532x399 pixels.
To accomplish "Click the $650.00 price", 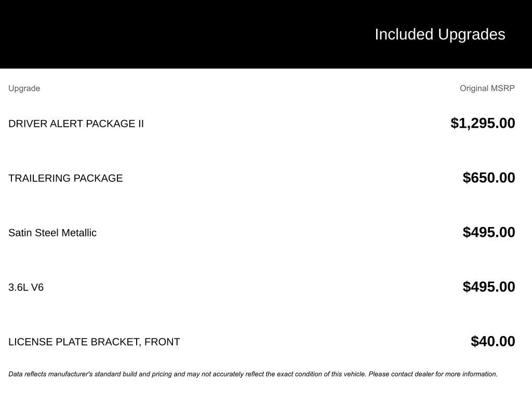I will [489, 178].
